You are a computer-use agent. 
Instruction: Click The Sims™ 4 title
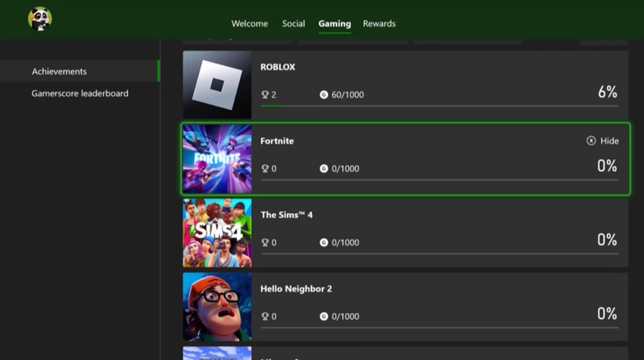point(286,215)
